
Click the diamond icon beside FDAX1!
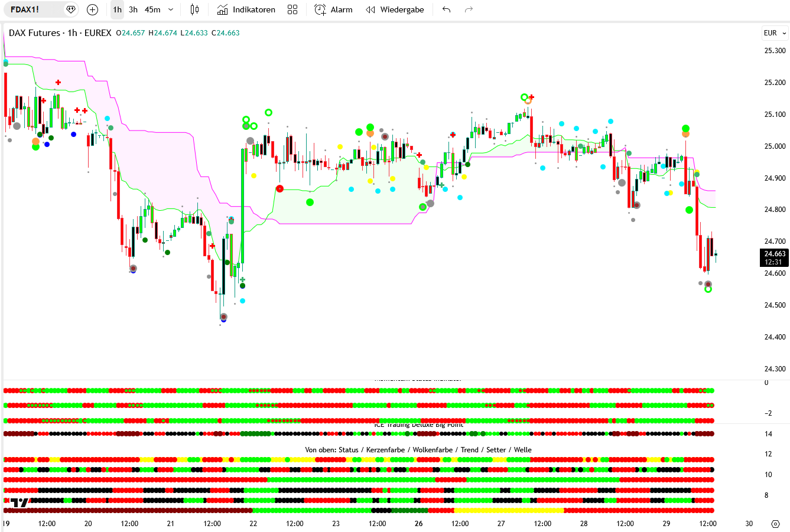click(71, 9)
